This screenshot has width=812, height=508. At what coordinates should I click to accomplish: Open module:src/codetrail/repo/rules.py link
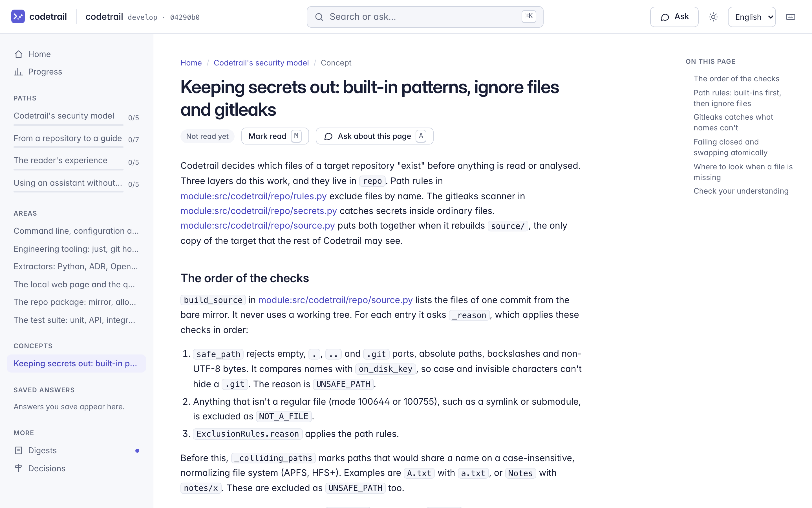[x=253, y=196]
